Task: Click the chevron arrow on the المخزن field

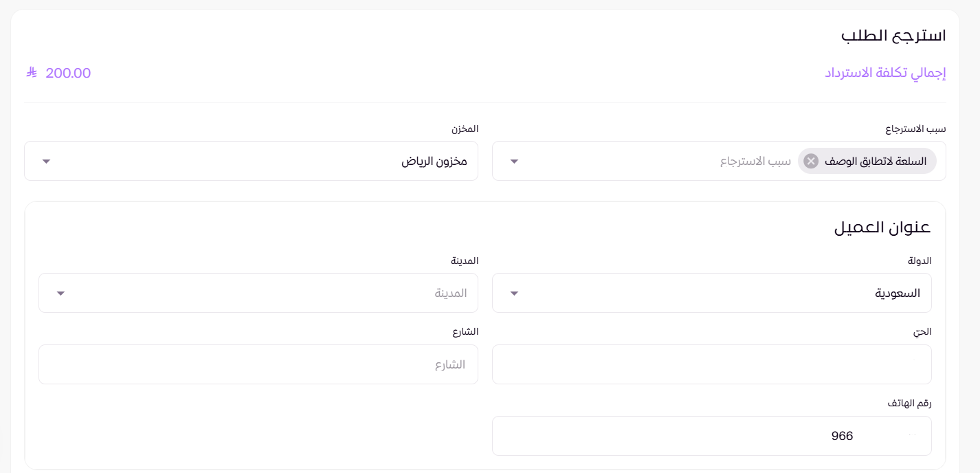Action: (x=46, y=161)
